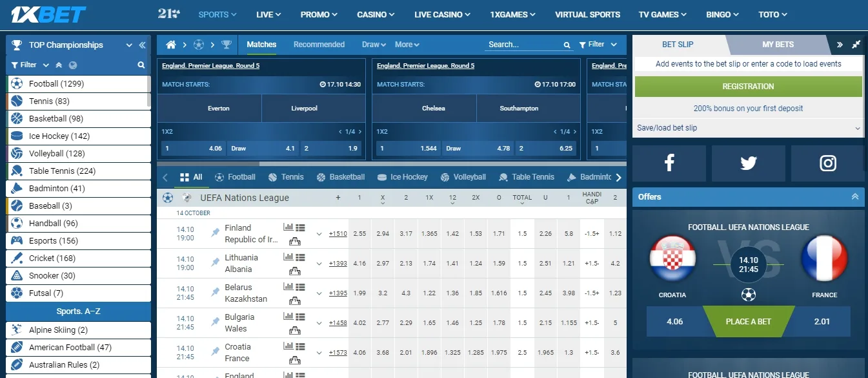868x378 pixels.
Task: Open the Facebook social link
Action: [669, 163]
